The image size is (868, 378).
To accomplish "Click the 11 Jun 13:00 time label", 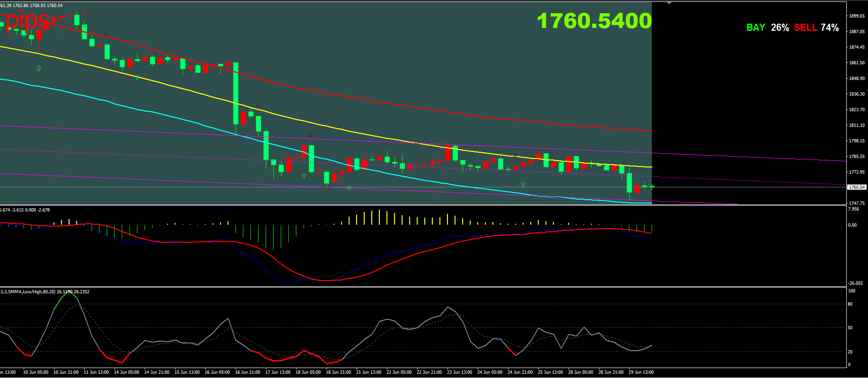I will 96,372.
